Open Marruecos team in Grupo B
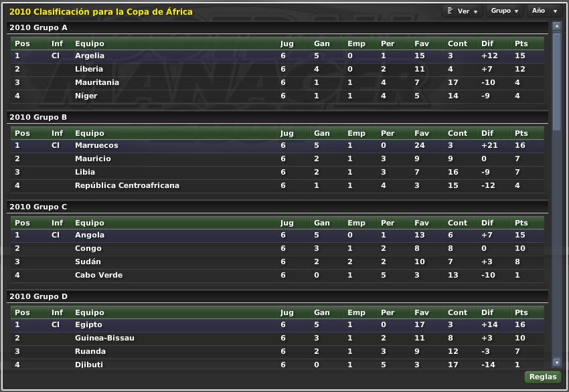This screenshot has width=569, height=392. (x=96, y=146)
